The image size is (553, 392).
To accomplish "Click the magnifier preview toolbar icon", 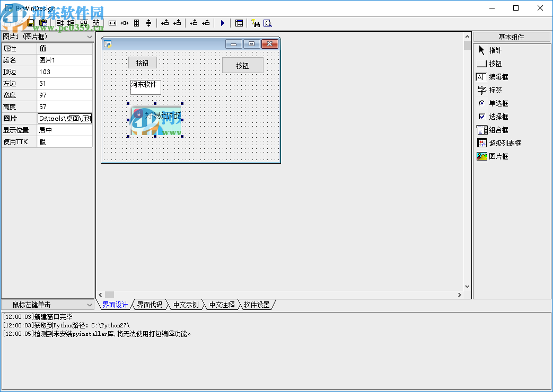I will 267,23.
